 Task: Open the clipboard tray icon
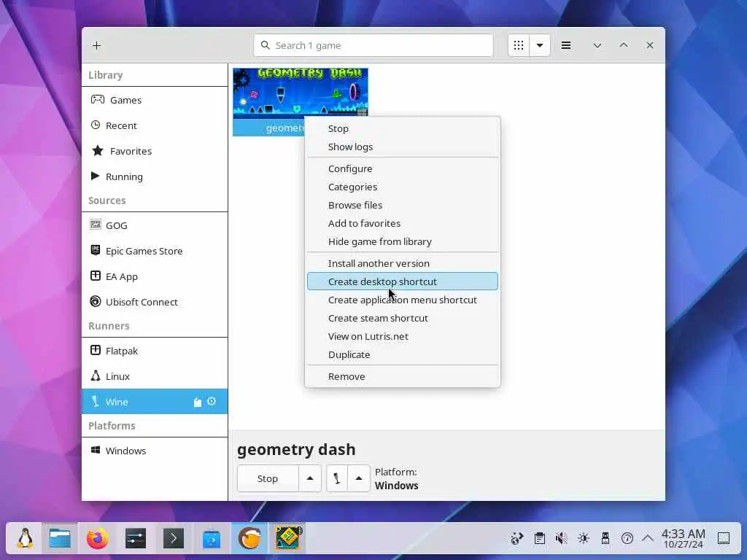[x=539, y=539]
